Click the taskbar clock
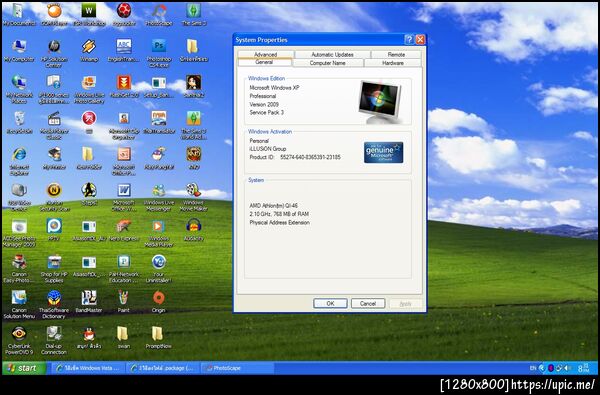The width and height of the screenshot is (600, 395). tap(584, 368)
